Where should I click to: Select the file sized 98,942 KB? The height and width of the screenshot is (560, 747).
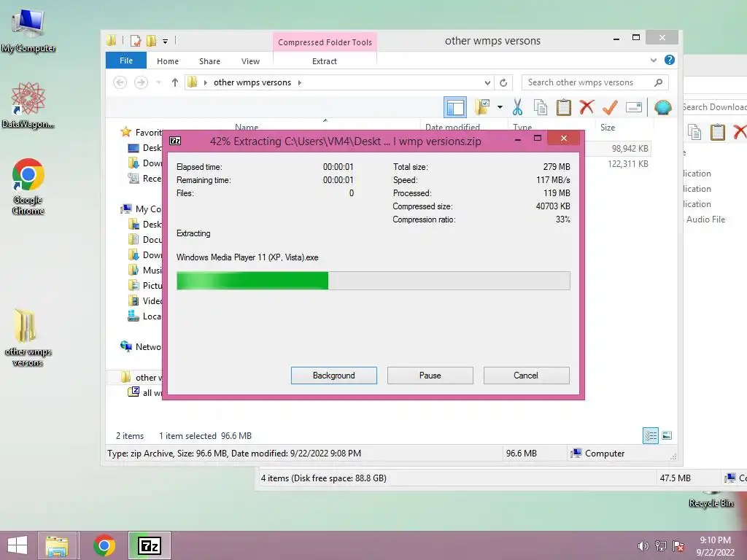coord(630,149)
